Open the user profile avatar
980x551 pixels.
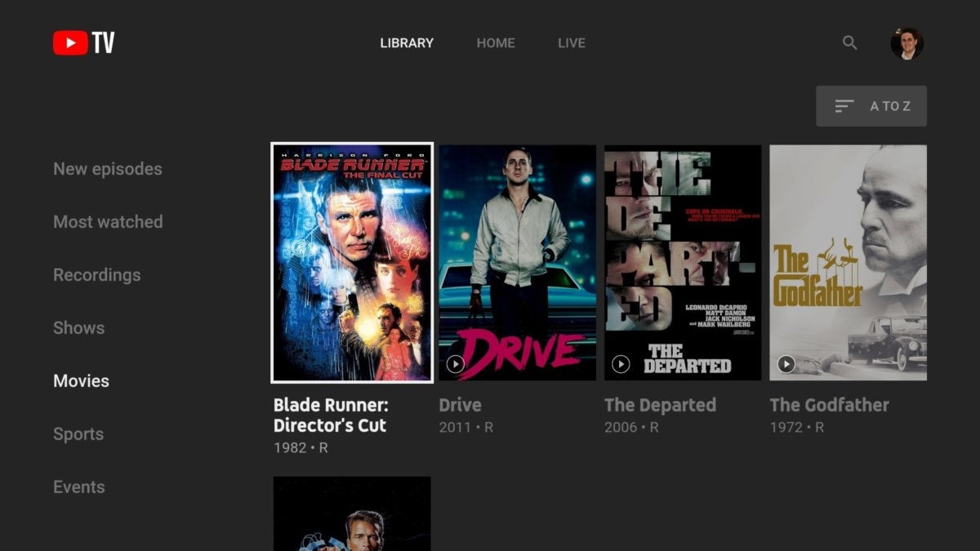(906, 43)
